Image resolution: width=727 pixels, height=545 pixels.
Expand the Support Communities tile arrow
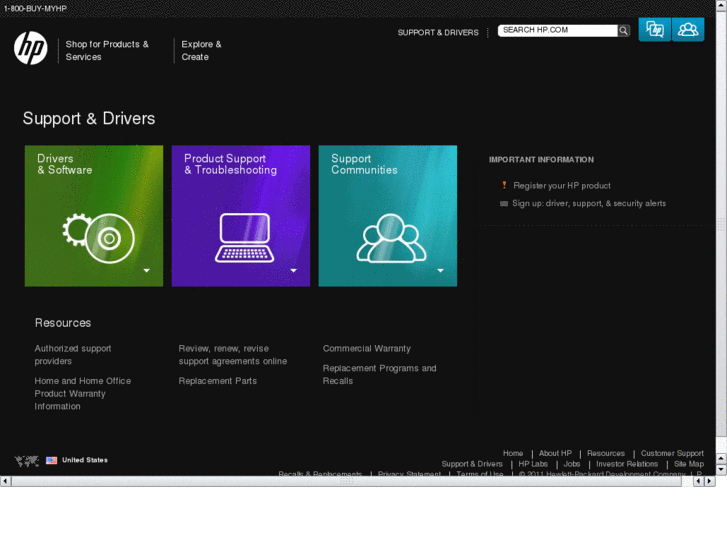(x=440, y=270)
